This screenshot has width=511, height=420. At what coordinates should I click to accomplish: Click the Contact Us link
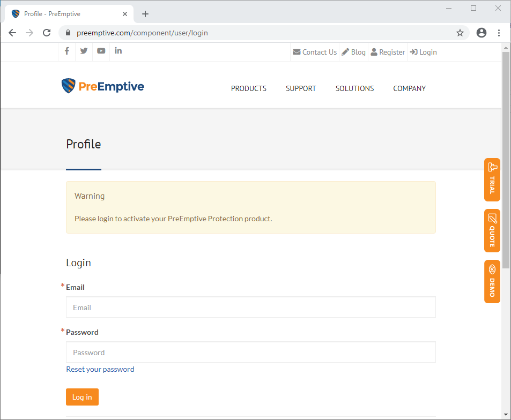point(315,52)
